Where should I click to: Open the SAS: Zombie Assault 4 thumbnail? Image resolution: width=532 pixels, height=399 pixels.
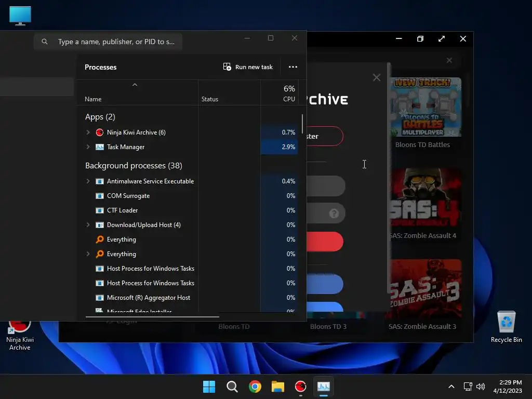click(425, 198)
